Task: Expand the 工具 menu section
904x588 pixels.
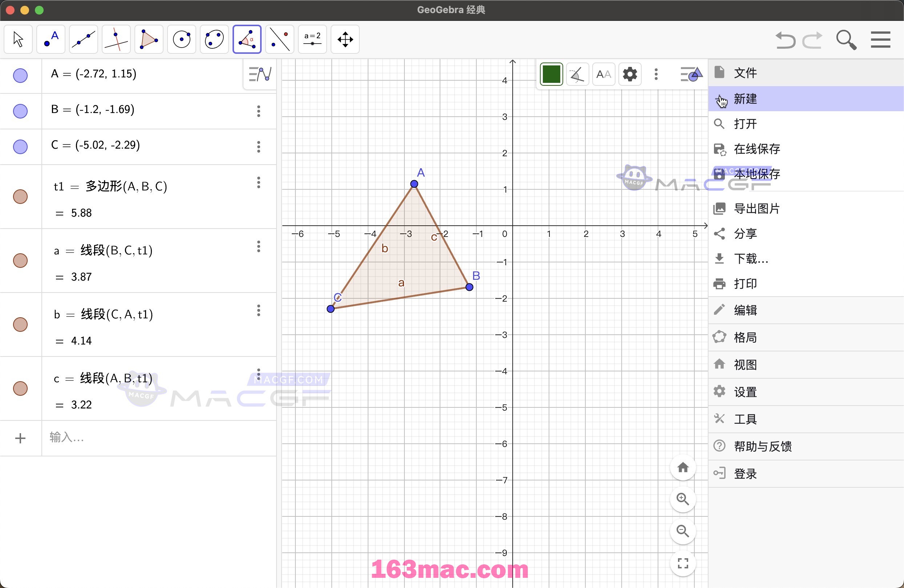Action: 806,419
